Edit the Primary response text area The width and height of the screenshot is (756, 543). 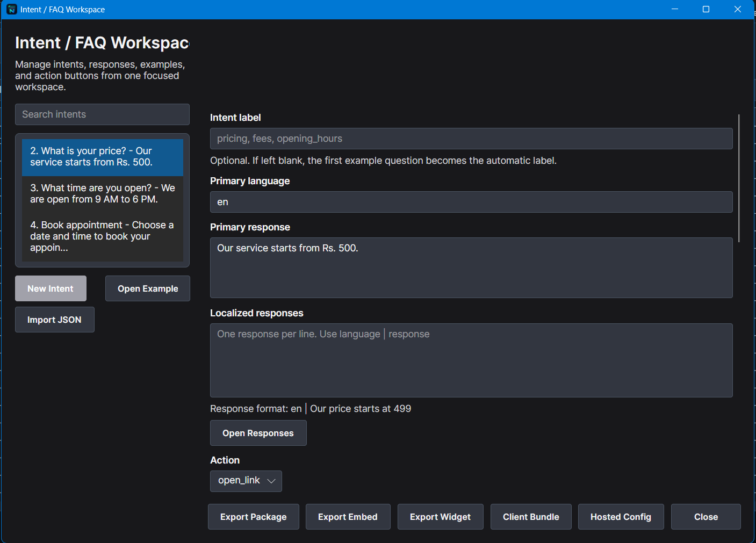[471, 267]
